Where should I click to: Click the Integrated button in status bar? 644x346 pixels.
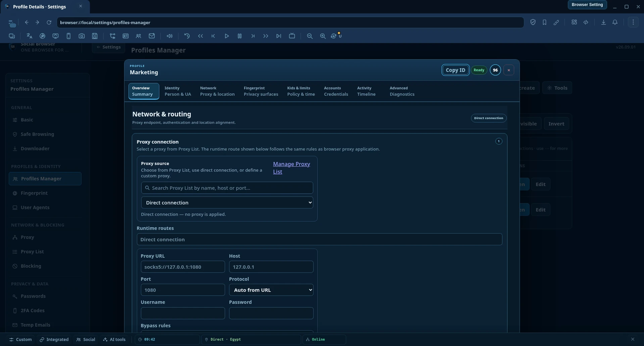54,340
